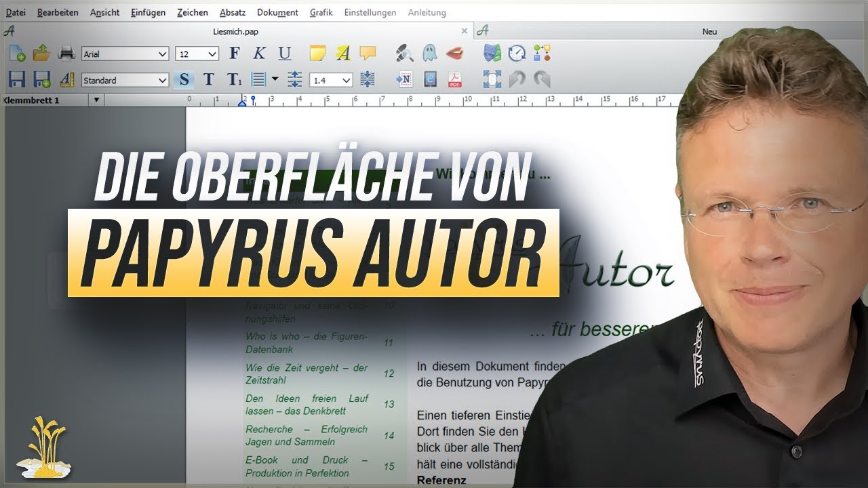Click the ghost icon in toolbar
868x488 pixels.
(x=430, y=53)
